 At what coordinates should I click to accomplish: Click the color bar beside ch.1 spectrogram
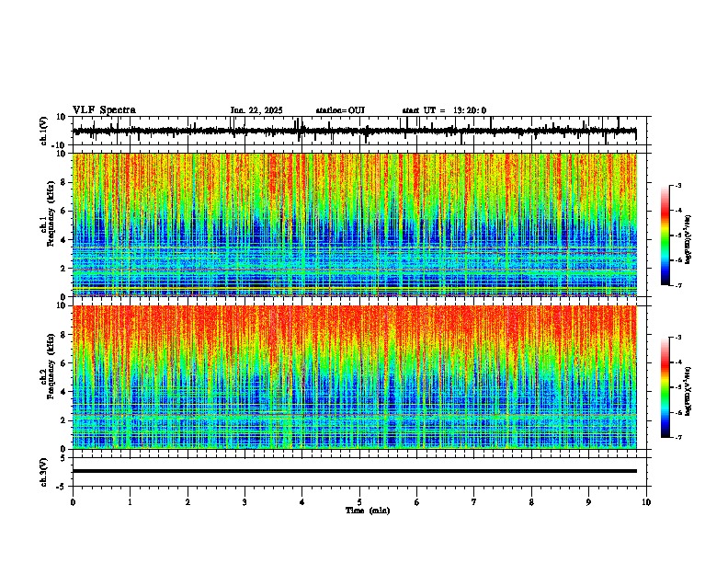coord(665,236)
